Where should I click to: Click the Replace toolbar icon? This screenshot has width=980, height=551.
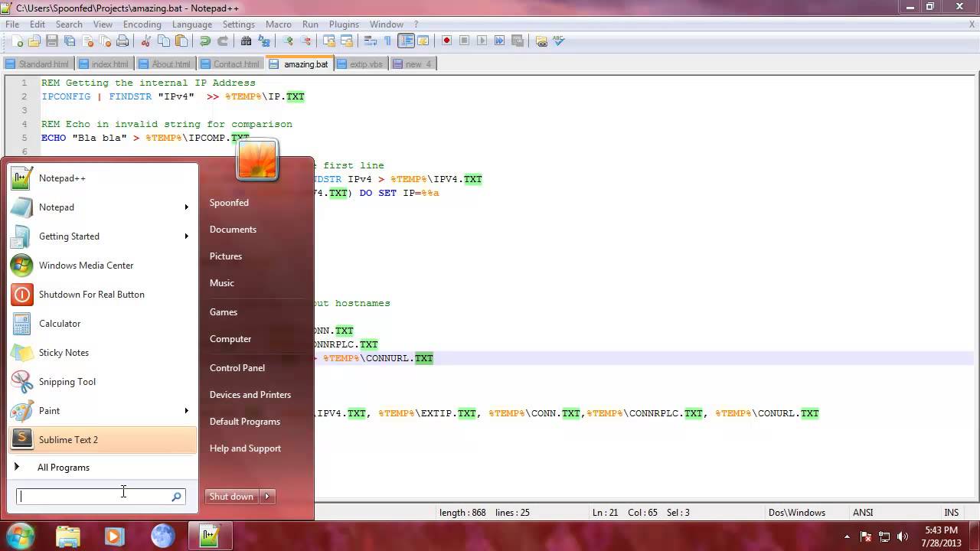pyautogui.click(x=263, y=41)
